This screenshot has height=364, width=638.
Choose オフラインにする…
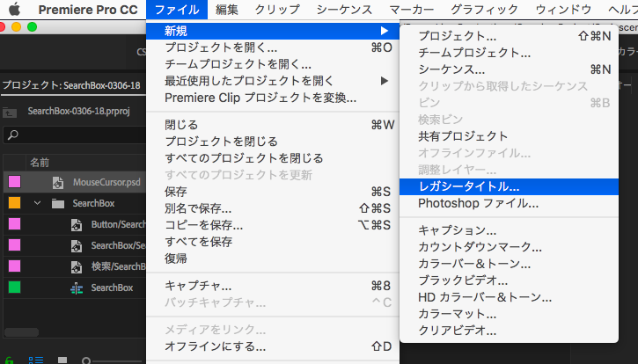273,346
